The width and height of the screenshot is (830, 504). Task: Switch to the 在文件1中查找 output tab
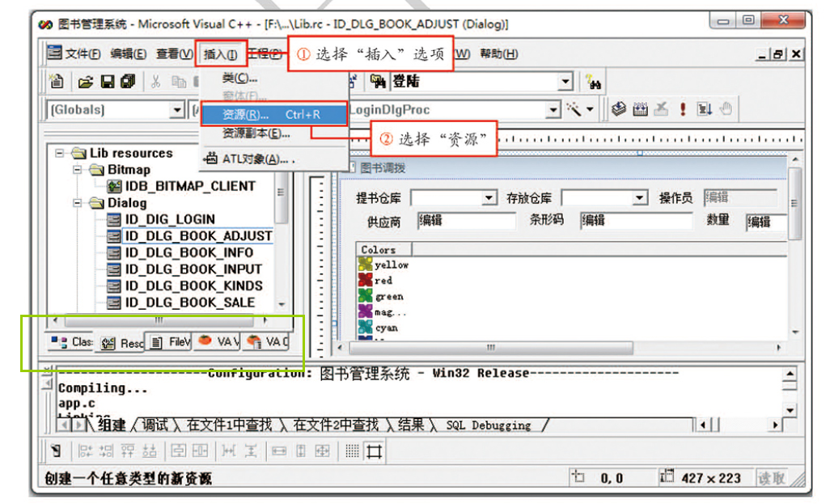click(229, 425)
